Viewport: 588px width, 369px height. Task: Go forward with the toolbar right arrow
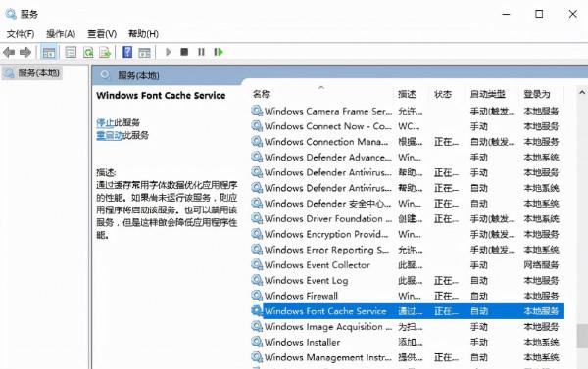click(x=25, y=52)
